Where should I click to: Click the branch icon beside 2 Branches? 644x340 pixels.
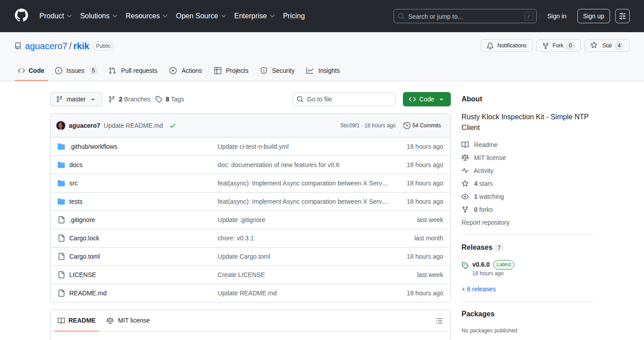[x=112, y=99]
